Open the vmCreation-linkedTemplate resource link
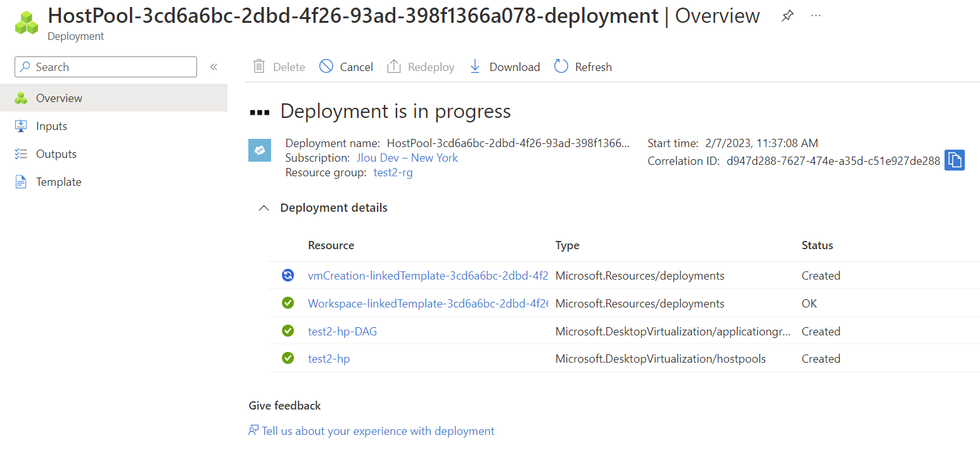980x466 pixels. click(428, 276)
